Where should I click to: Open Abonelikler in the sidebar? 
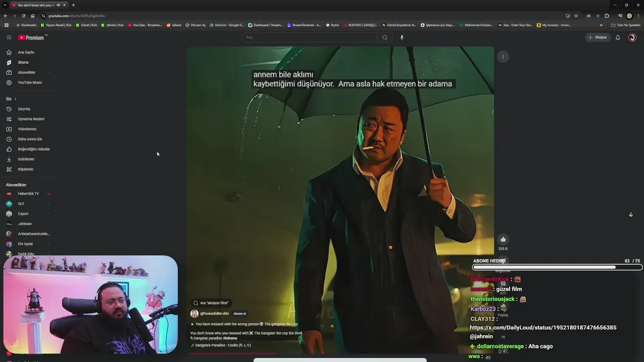pyautogui.click(x=27, y=72)
